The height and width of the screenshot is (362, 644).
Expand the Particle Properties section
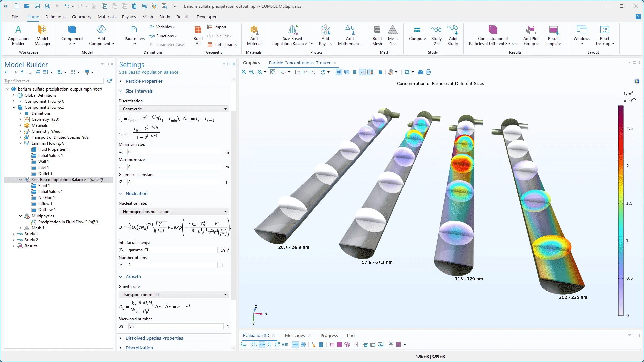click(x=144, y=81)
